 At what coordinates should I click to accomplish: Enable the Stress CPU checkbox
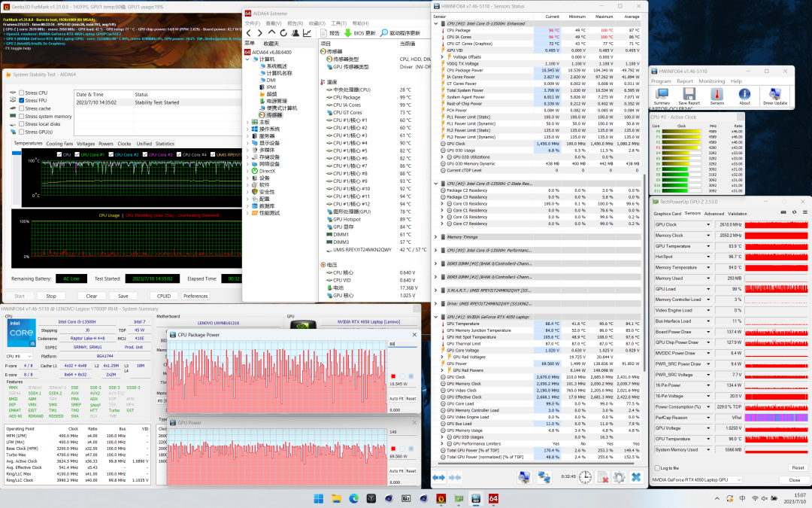click(21, 93)
